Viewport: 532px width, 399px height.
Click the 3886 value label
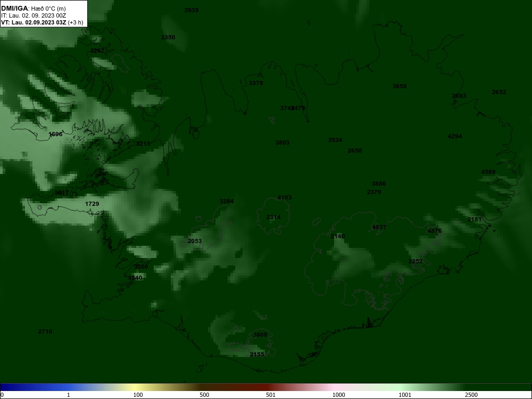click(379, 184)
